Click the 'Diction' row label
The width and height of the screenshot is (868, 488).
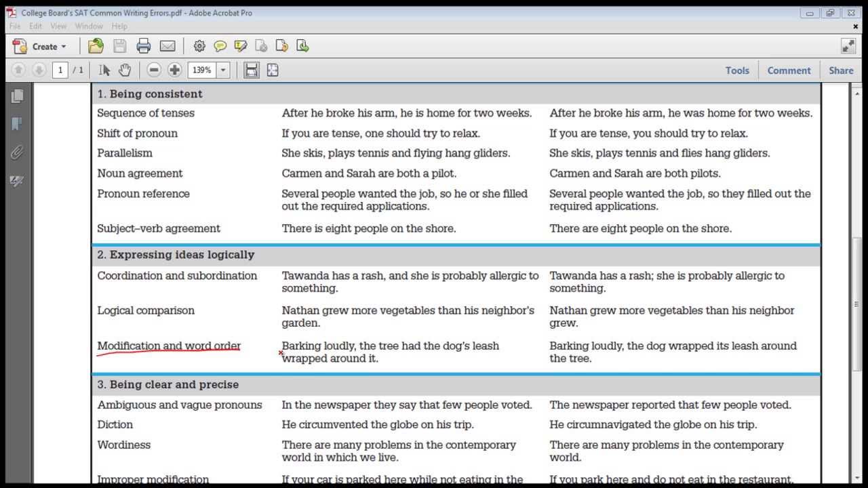point(115,425)
